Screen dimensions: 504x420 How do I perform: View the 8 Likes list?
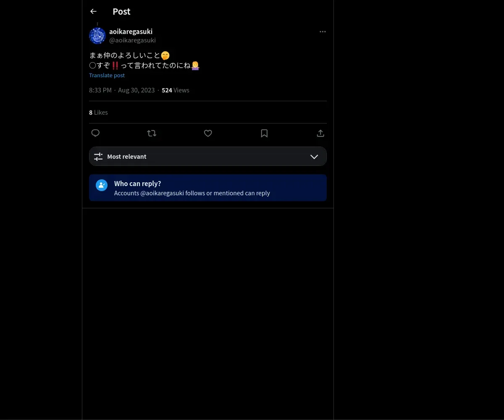pos(98,112)
